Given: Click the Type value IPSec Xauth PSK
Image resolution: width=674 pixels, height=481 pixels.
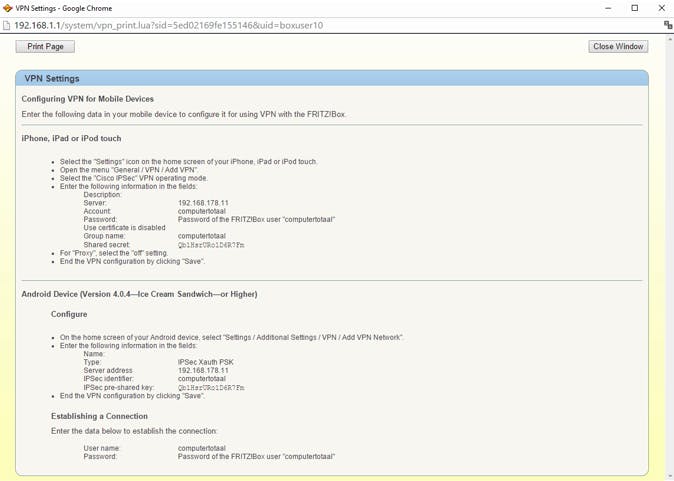Looking at the screenshot, I should coord(206,362).
